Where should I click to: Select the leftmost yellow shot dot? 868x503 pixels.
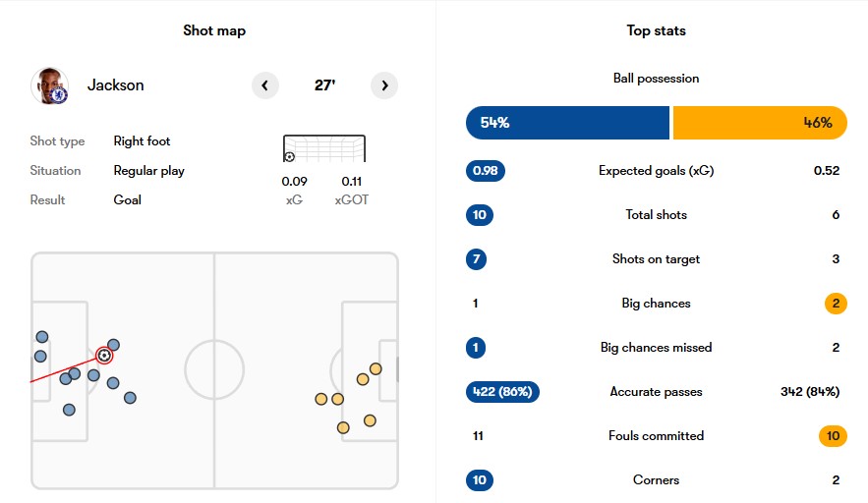tap(321, 399)
